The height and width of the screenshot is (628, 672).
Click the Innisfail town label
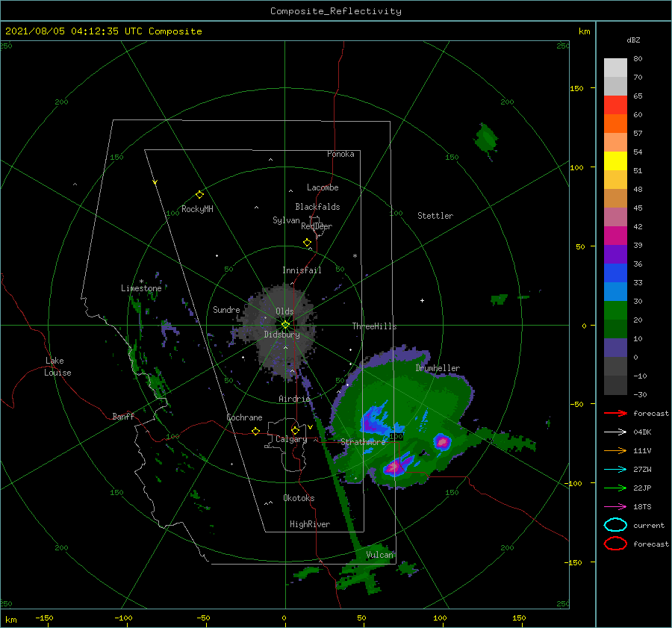302,270
